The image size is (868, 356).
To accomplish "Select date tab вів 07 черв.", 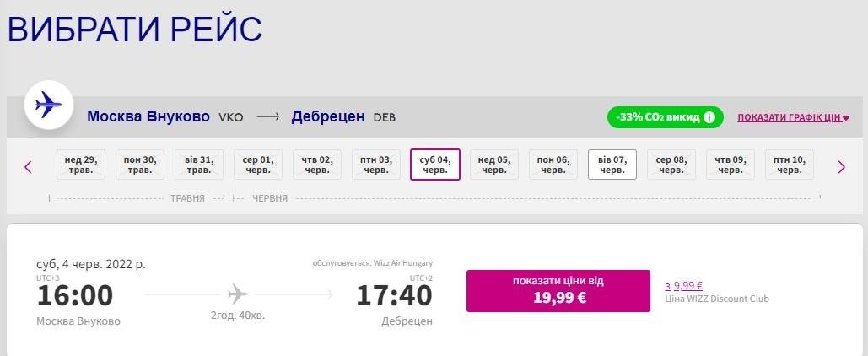I will tap(612, 165).
